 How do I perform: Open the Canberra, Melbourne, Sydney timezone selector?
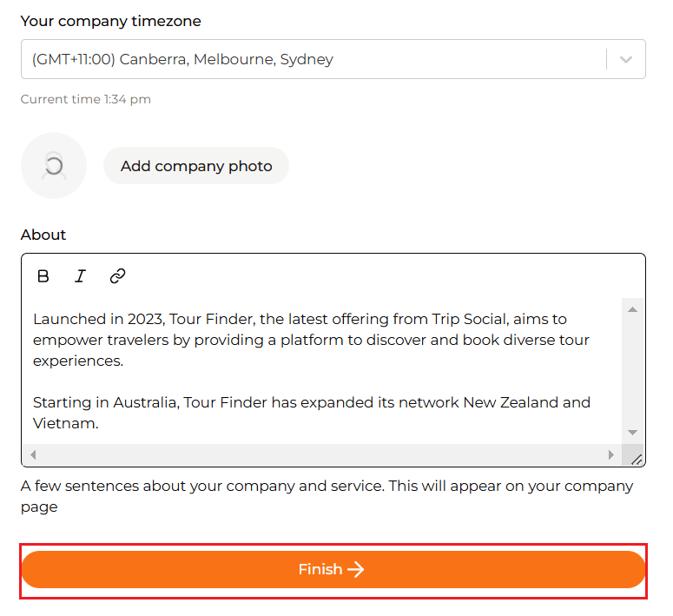coord(333,59)
